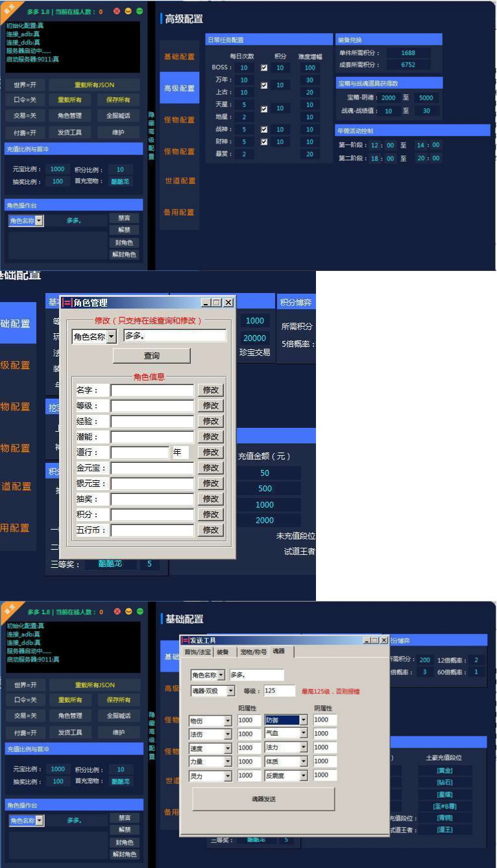Toggle the 财神 row points checkbox
Image resolution: width=497 pixels, height=868 pixels.
coord(264,141)
